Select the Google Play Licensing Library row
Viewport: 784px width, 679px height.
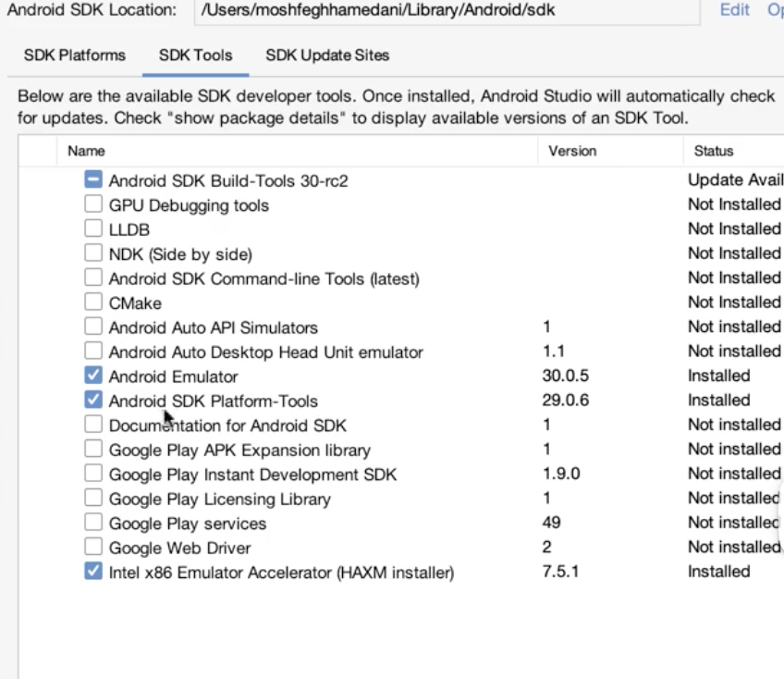[x=401, y=499]
